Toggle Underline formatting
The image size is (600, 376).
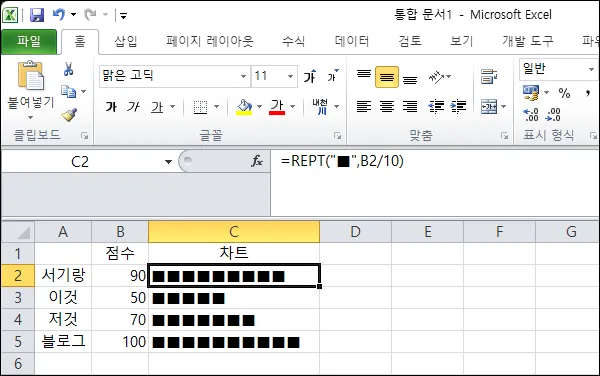(157, 107)
